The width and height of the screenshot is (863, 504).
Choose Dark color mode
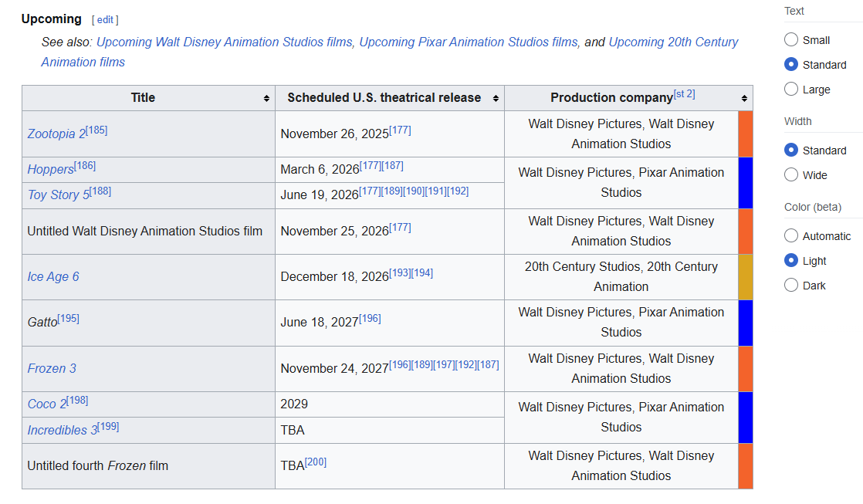click(x=791, y=285)
